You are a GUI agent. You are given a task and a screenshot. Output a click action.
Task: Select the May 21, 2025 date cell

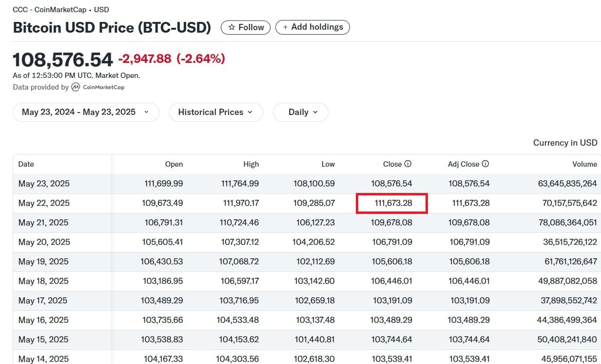(44, 223)
